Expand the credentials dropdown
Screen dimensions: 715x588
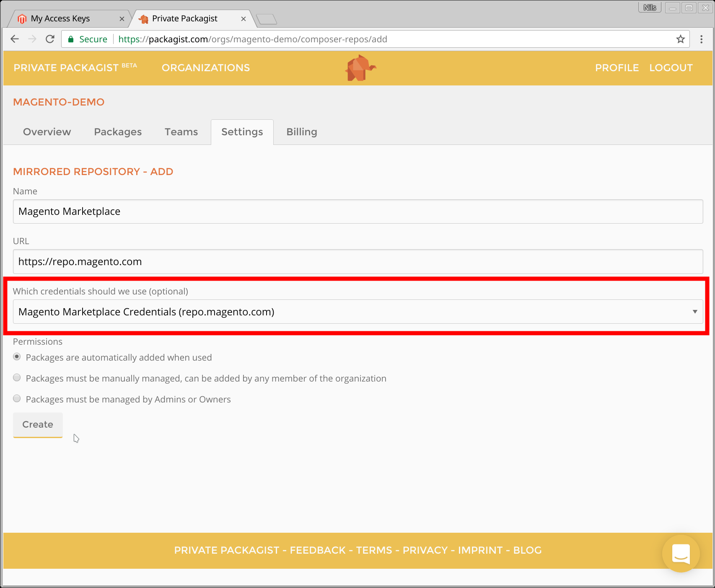(358, 312)
